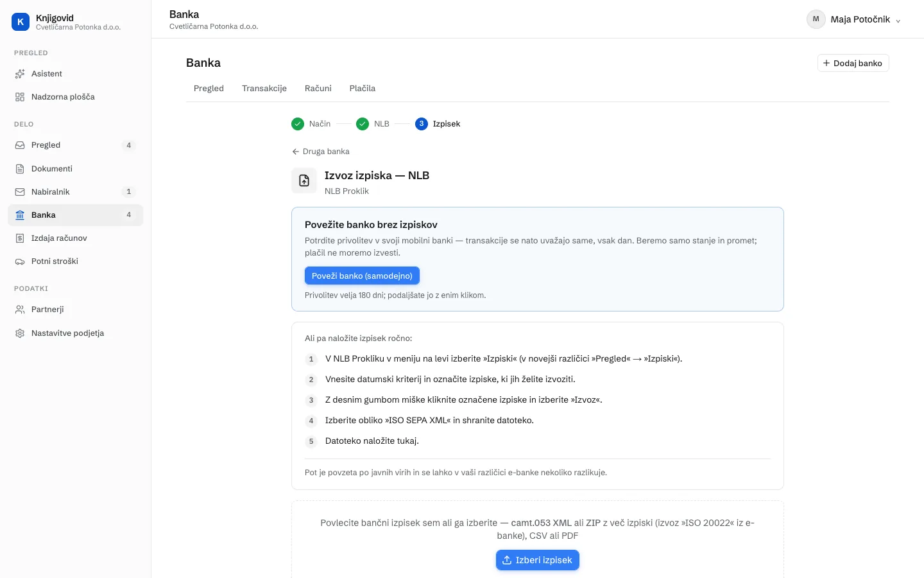Click the Banka badge showing 4

(129, 215)
